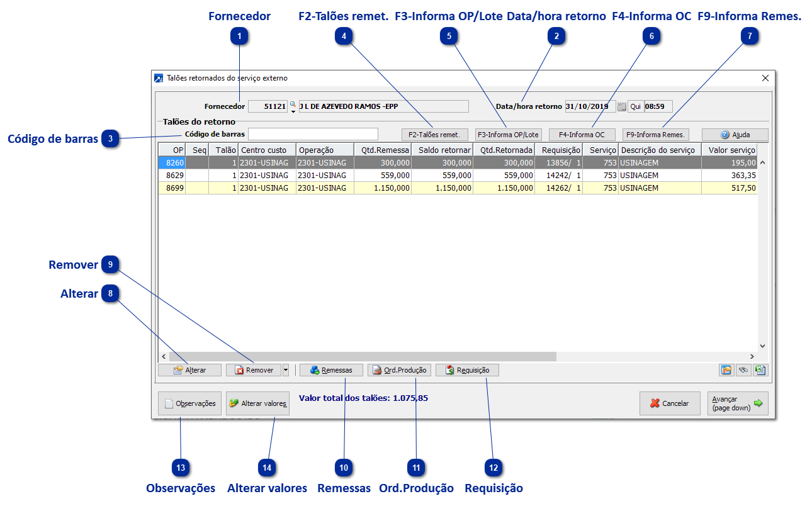Click Qtd.Remessa cell 1.150,000
The image size is (812, 506).
[x=383, y=188]
